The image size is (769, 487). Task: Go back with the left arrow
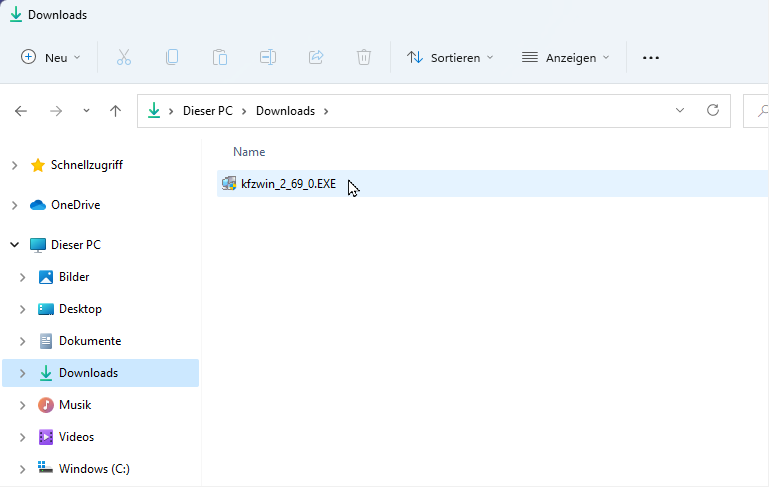[21, 111]
